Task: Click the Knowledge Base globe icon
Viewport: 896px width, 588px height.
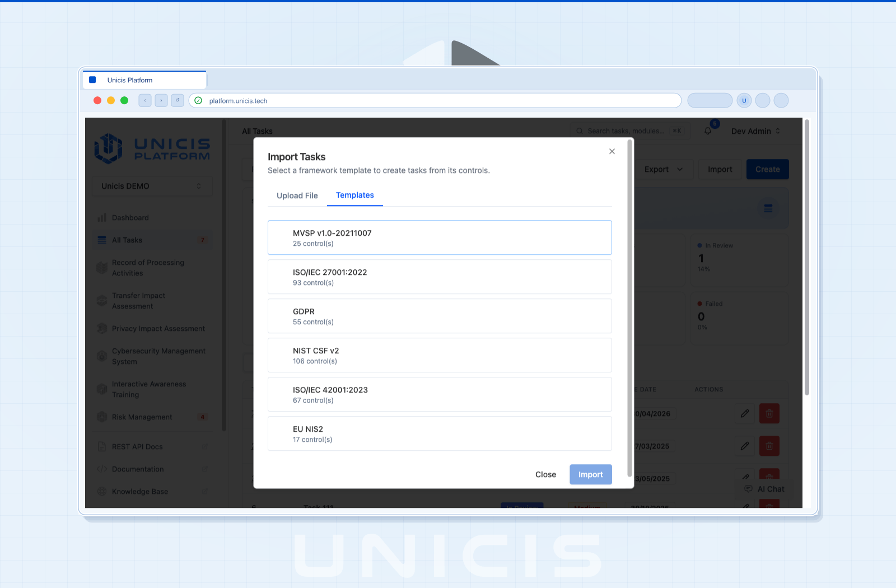Action: click(x=102, y=492)
